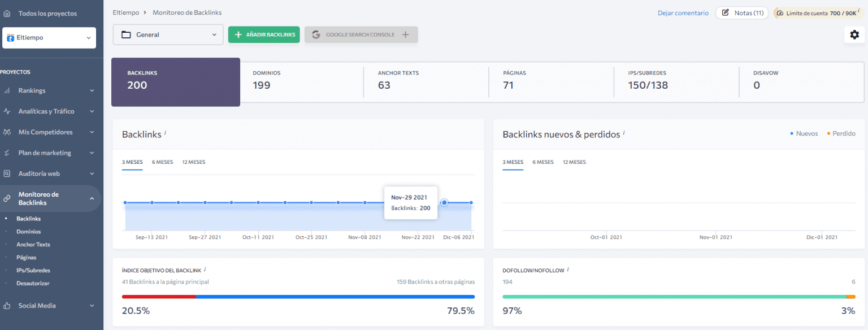Open the General folder selector
This screenshot has width=868, height=330.
(167, 34)
